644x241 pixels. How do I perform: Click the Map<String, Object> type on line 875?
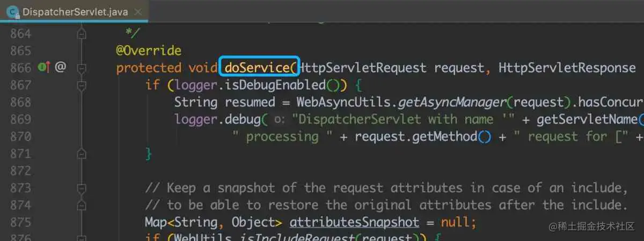pyautogui.click(x=214, y=222)
